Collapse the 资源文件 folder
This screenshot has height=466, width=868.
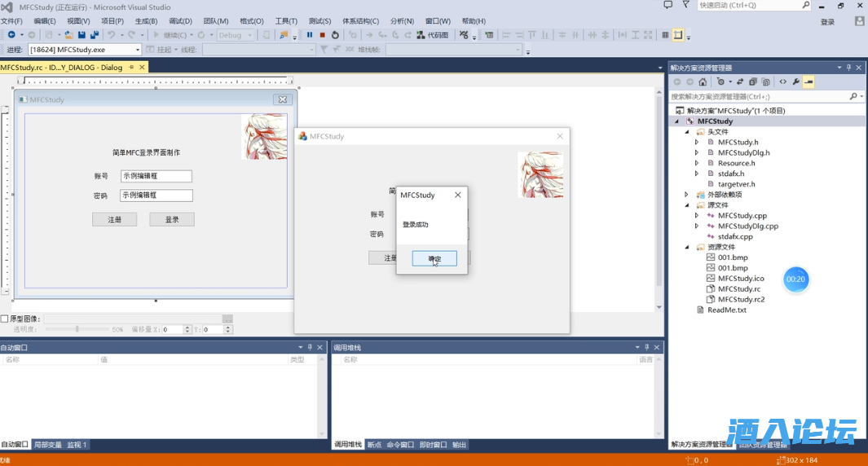coord(687,247)
